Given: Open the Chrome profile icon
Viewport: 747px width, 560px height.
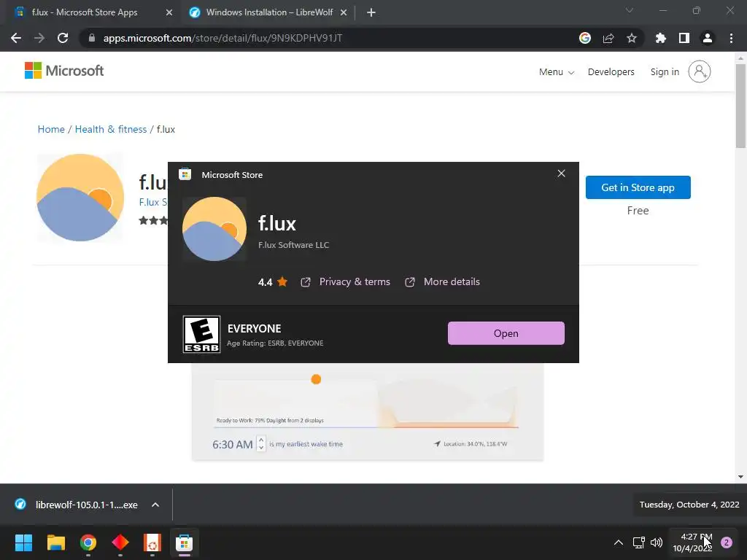Looking at the screenshot, I should tap(708, 38).
